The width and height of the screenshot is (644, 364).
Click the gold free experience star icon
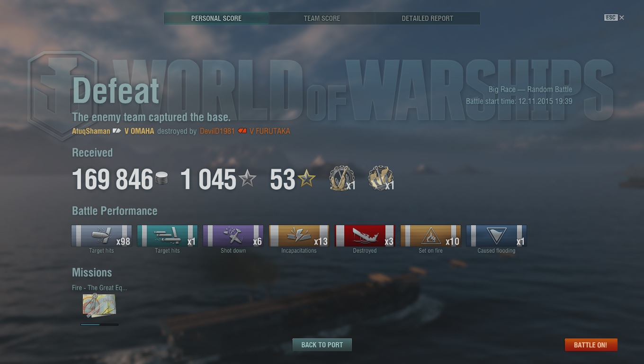[x=306, y=179]
